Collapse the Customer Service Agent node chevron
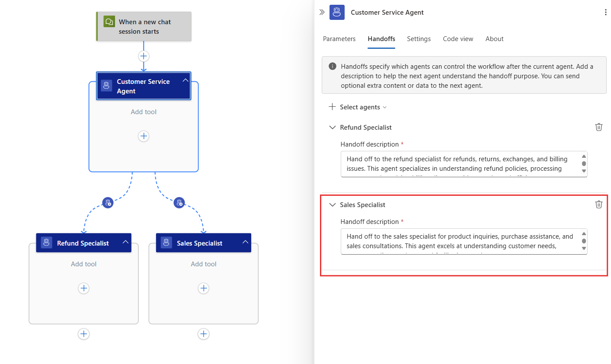 pyautogui.click(x=186, y=80)
